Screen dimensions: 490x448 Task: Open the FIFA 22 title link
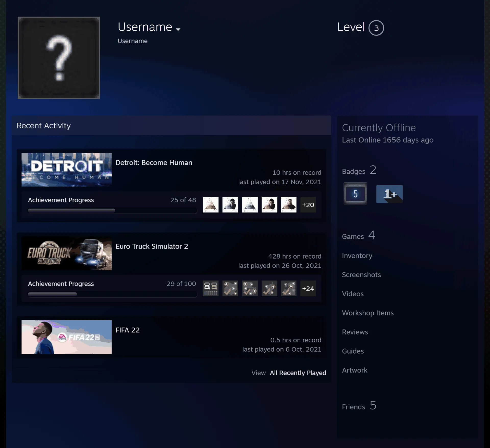pyautogui.click(x=128, y=330)
